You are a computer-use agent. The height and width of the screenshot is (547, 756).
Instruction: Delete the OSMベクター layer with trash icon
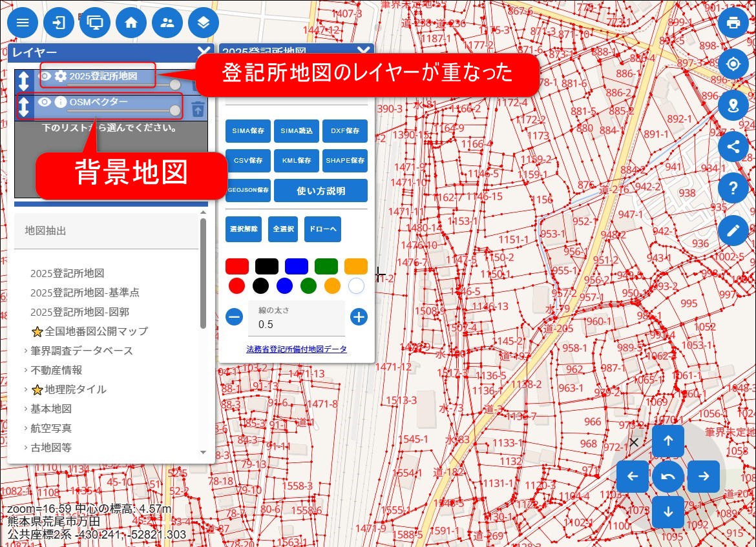point(198,108)
